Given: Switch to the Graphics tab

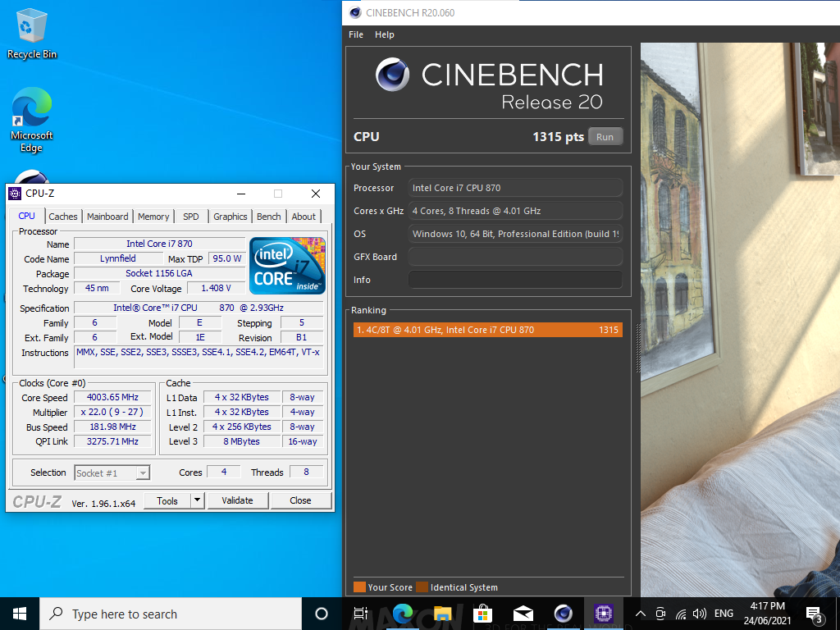Looking at the screenshot, I should 231,217.
